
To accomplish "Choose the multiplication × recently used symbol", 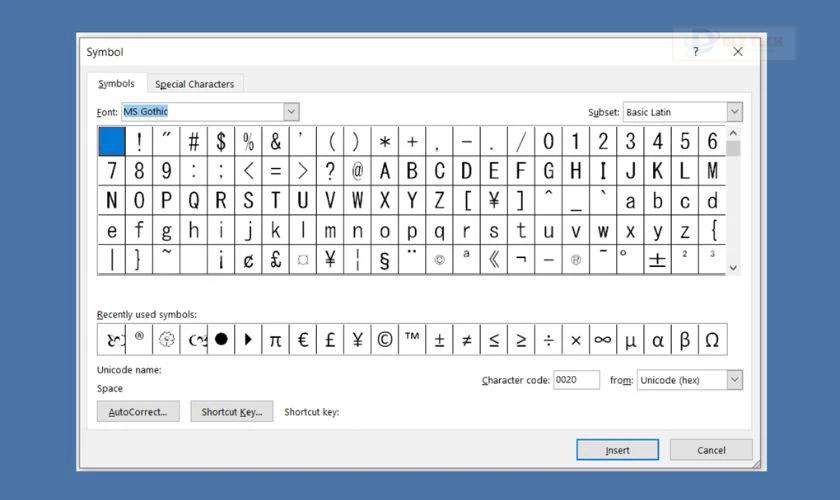I will click(576, 339).
